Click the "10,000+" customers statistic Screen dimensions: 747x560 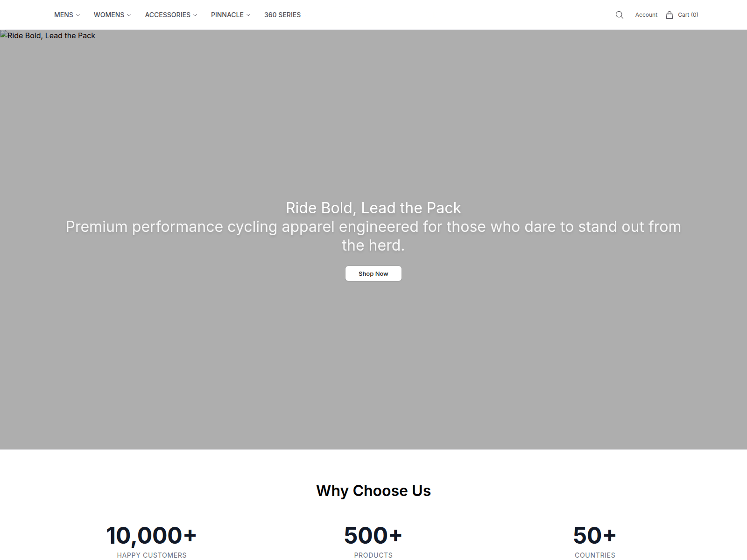click(x=152, y=535)
